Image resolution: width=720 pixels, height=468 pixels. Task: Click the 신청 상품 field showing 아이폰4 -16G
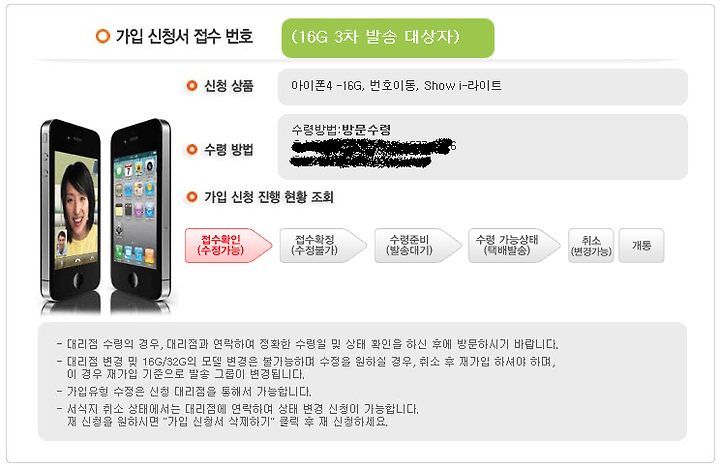[x=483, y=87]
